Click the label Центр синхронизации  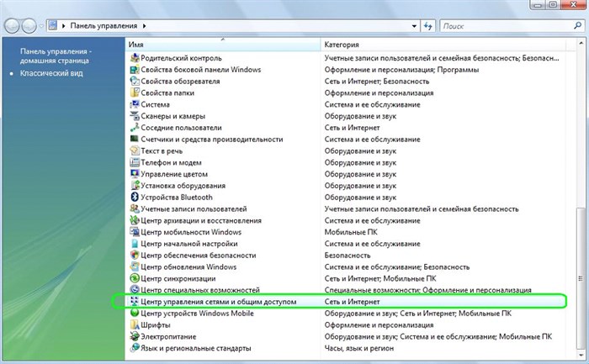pyautogui.click(x=178, y=278)
